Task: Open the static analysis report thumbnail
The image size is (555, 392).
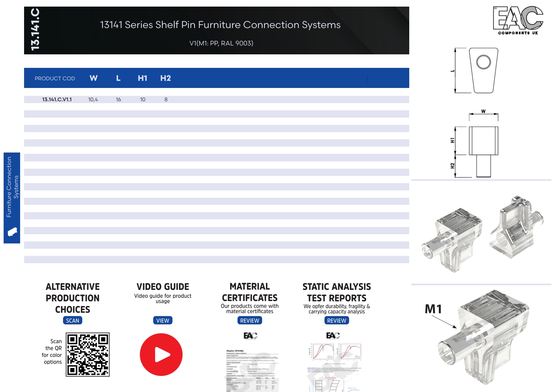Action: pos(335,367)
